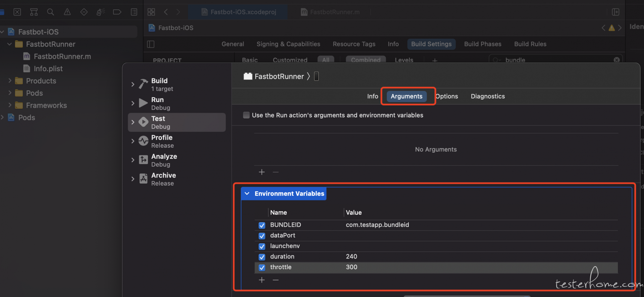Select FastbotRunner.m in navigator
The width and height of the screenshot is (644, 297).
tap(62, 56)
